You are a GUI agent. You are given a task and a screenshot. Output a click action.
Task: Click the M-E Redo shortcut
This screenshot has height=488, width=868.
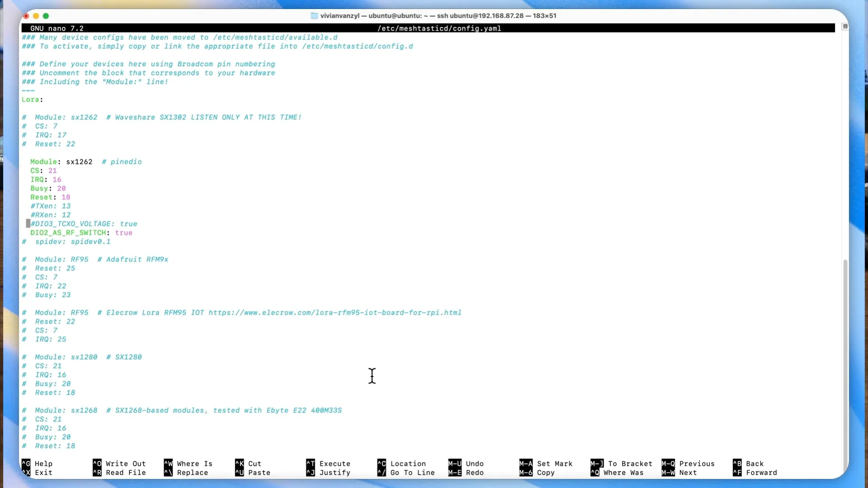[x=466, y=473]
